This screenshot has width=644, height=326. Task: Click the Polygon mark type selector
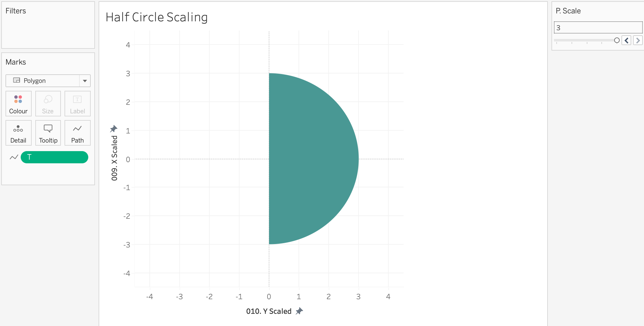coord(43,81)
